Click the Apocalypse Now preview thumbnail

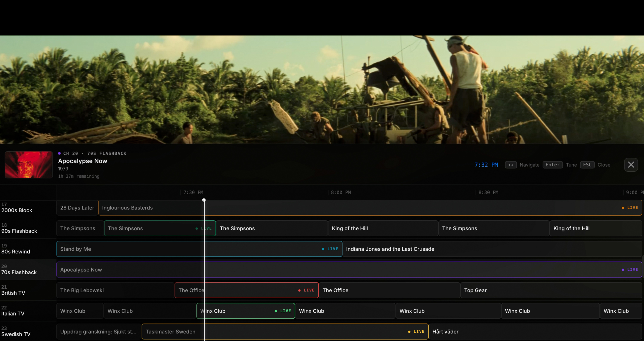pos(28,165)
